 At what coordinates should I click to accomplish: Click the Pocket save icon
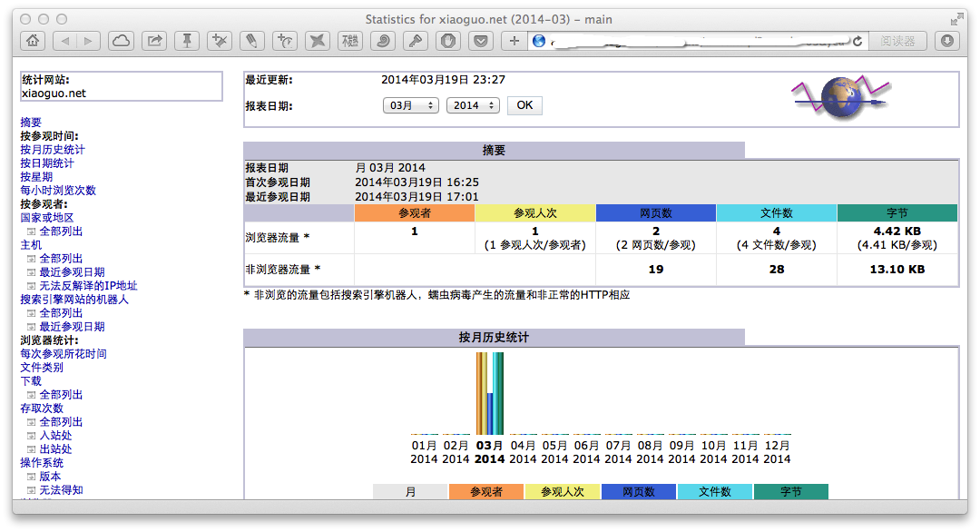click(481, 41)
